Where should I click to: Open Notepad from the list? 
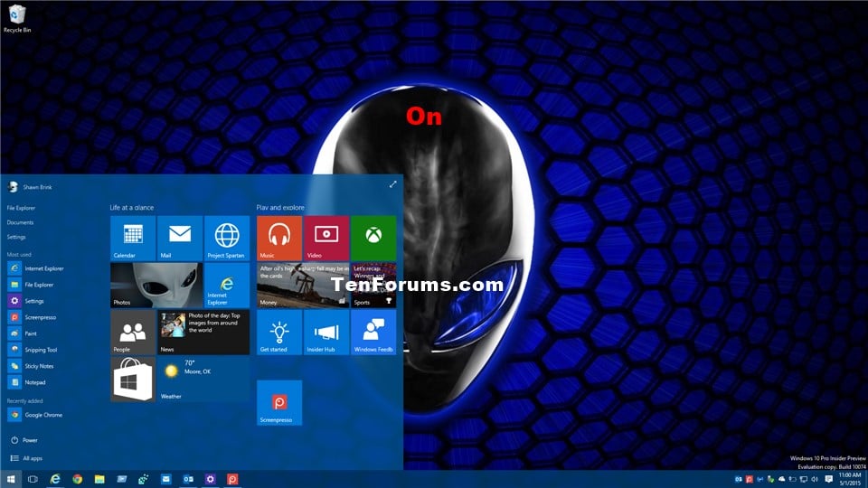click(x=27, y=382)
